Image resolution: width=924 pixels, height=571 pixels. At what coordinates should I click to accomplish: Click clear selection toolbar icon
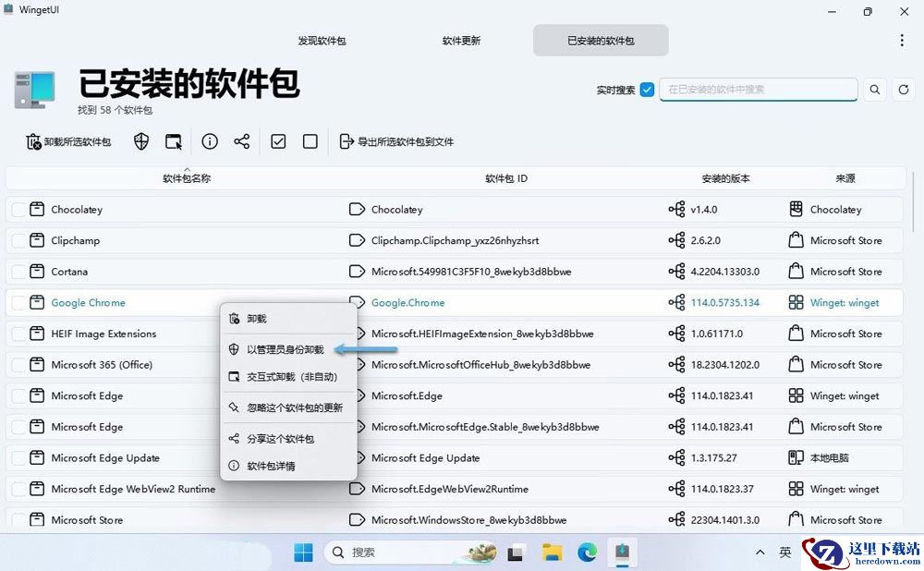pyautogui.click(x=310, y=141)
